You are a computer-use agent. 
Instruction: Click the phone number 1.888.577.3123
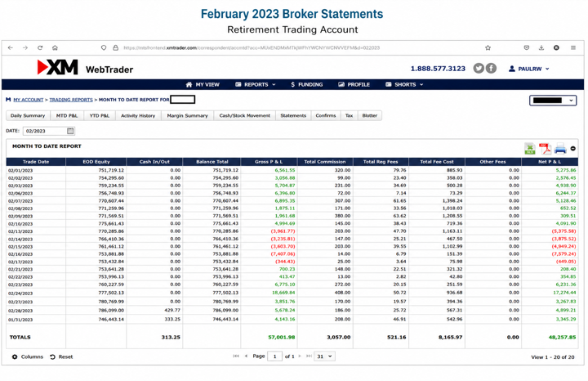tap(438, 69)
